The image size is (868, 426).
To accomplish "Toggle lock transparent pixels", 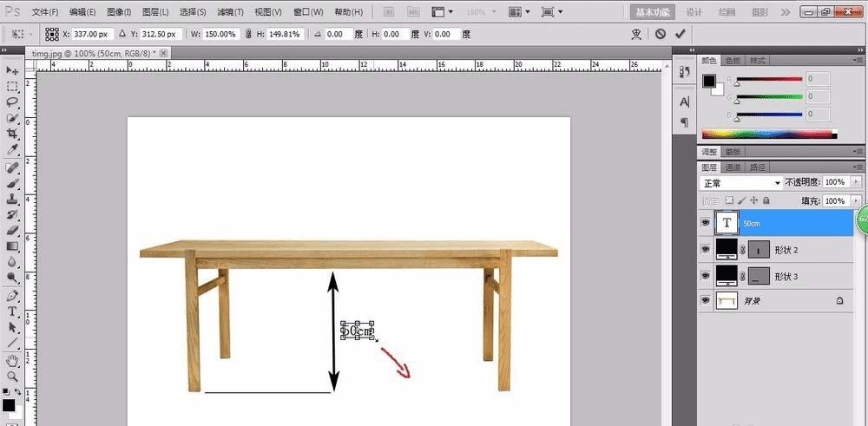I will (x=730, y=200).
